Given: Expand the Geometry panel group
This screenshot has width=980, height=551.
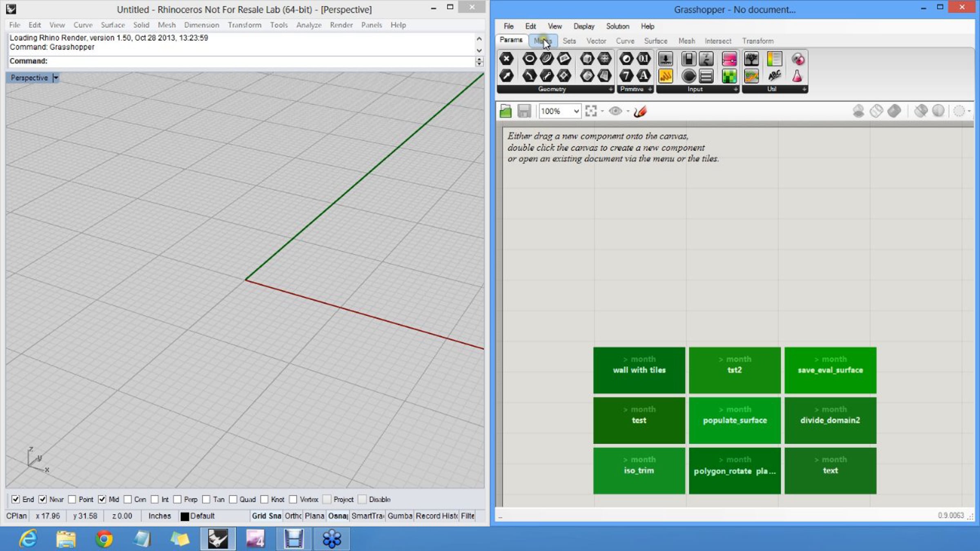Looking at the screenshot, I should point(610,89).
